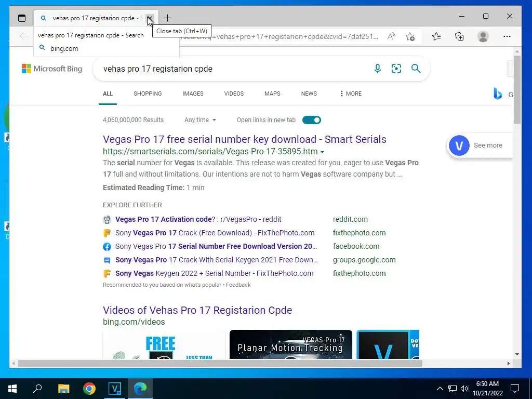532x399 pixels.
Task: Open the Sony Vegas Pro 17 Serial Number facebook link
Action: (x=216, y=247)
